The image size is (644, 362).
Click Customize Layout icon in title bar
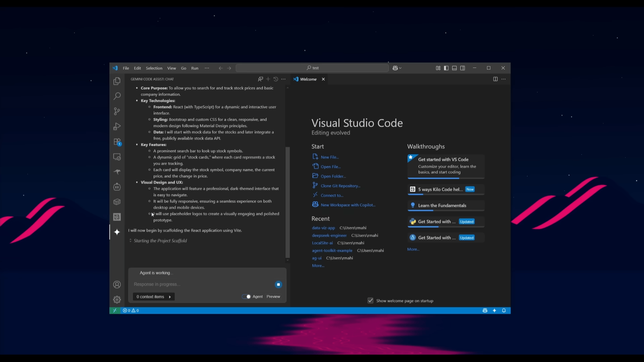click(438, 68)
